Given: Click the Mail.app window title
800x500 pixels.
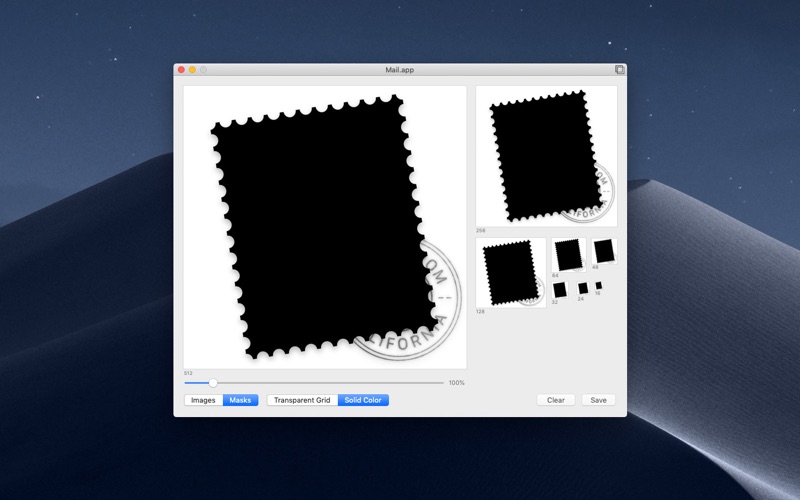Looking at the screenshot, I should click(399, 70).
